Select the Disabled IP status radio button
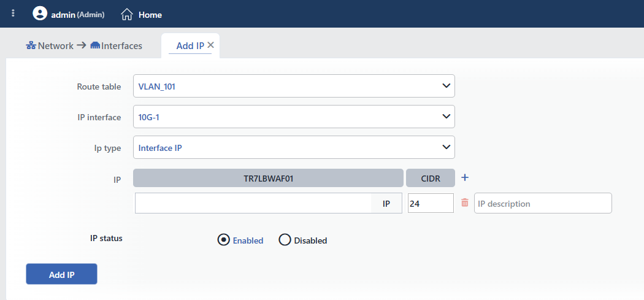Viewport: 644px width, 300px height. tap(285, 240)
